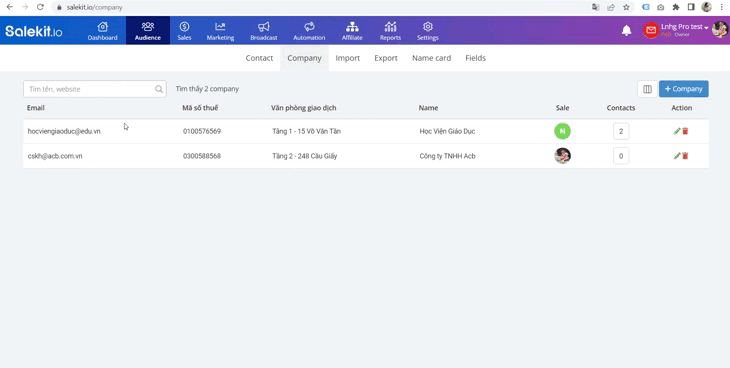730x368 pixels.
Task: Click the notification bell icon
Action: [627, 31]
